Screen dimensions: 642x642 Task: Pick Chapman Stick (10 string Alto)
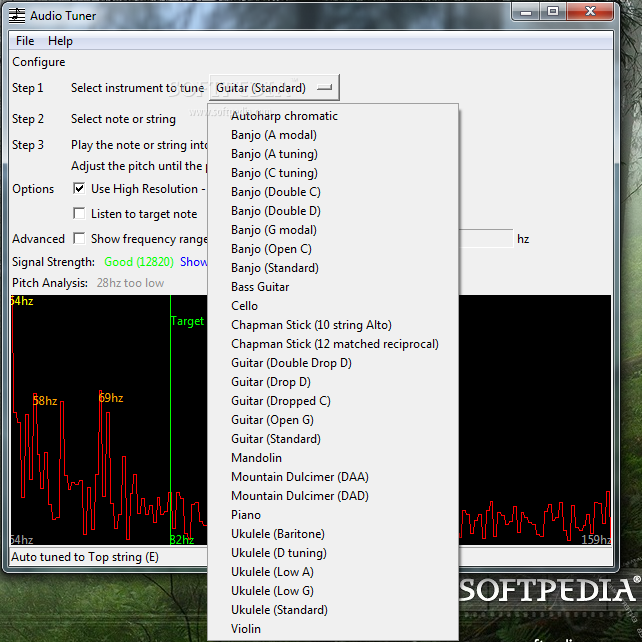[333, 325]
